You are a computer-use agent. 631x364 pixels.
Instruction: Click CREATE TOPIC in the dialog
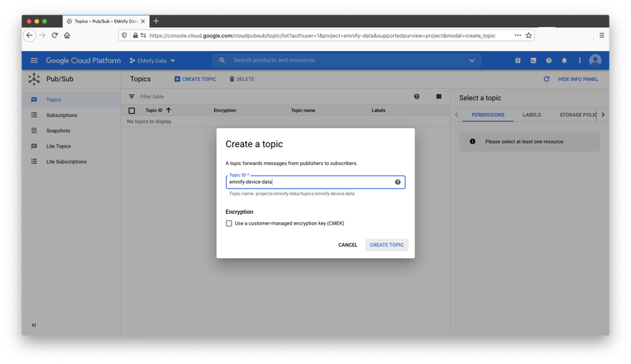click(387, 245)
